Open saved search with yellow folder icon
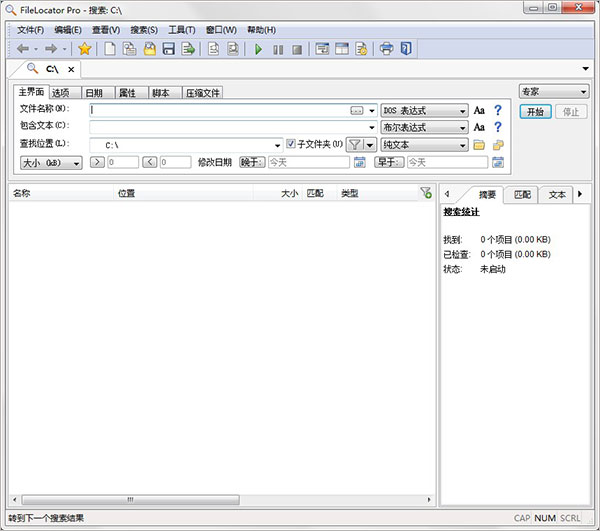This screenshot has width=600, height=531. click(x=150, y=49)
